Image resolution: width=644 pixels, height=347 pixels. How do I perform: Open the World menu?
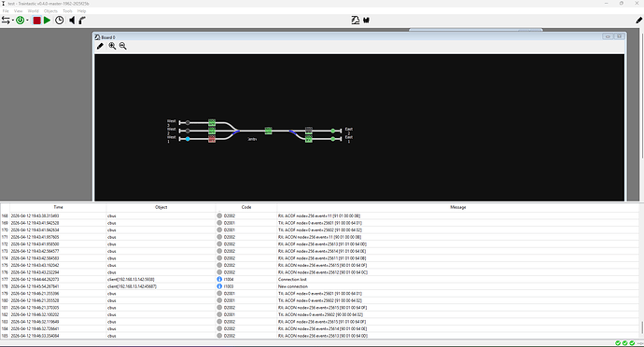(34, 11)
